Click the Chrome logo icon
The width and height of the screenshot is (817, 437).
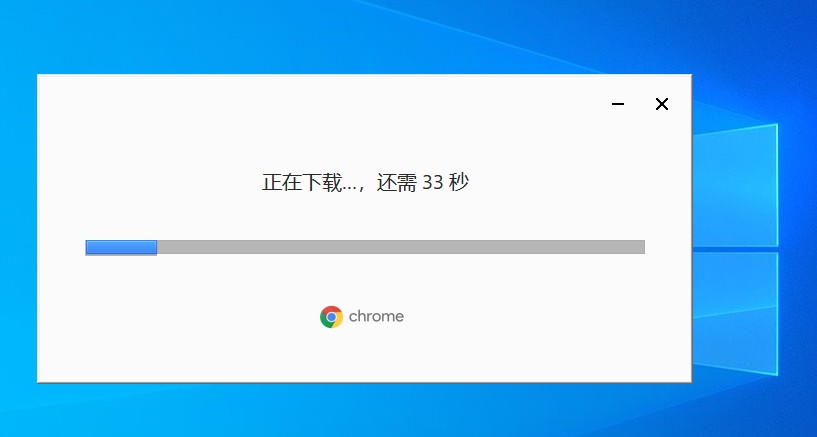pyautogui.click(x=331, y=317)
